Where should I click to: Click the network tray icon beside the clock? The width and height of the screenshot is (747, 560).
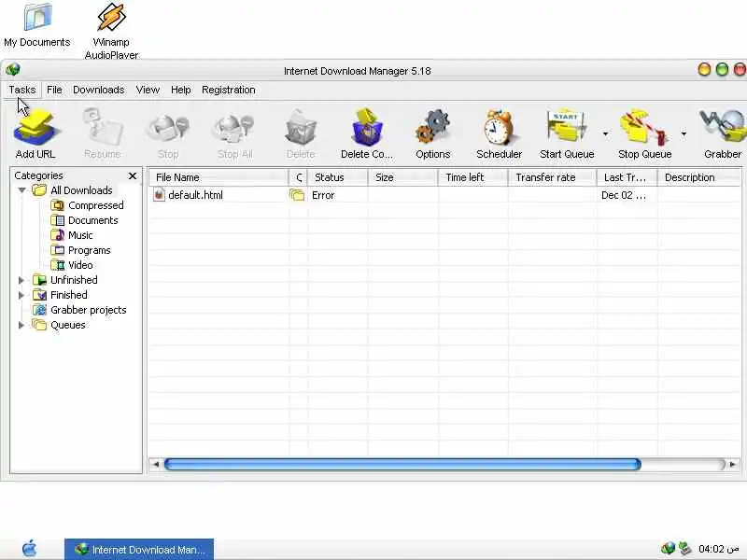click(x=685, y=549)
